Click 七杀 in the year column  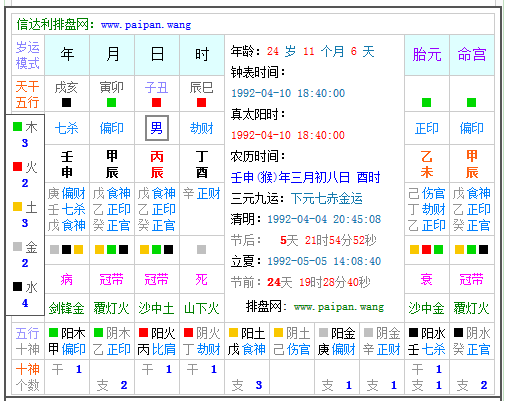[x=67, y=128]
